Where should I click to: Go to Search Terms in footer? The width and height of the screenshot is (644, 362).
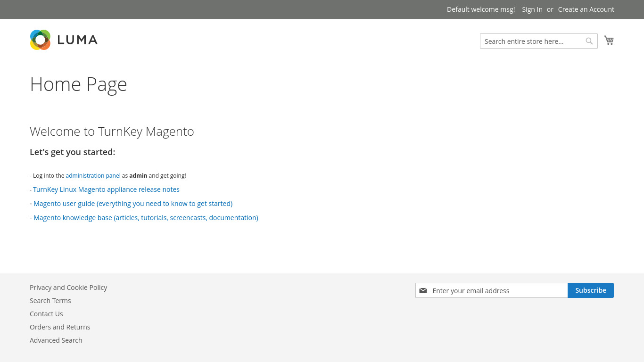(50, 301)
